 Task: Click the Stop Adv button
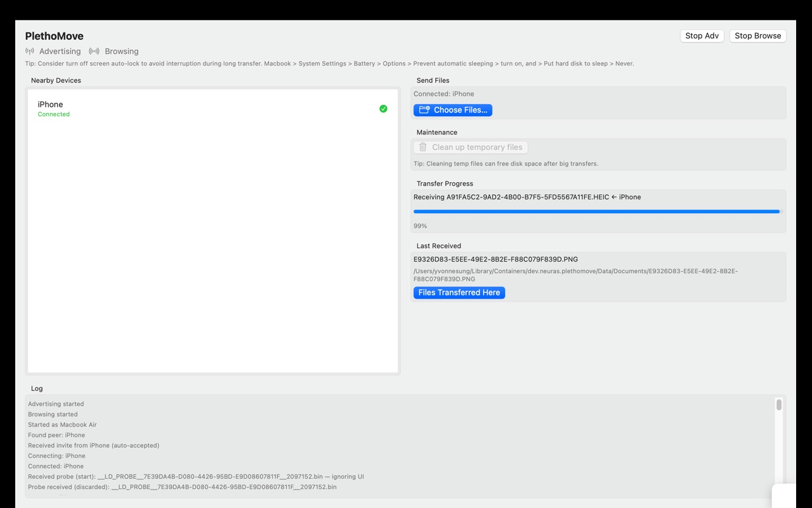click(702, 36)
